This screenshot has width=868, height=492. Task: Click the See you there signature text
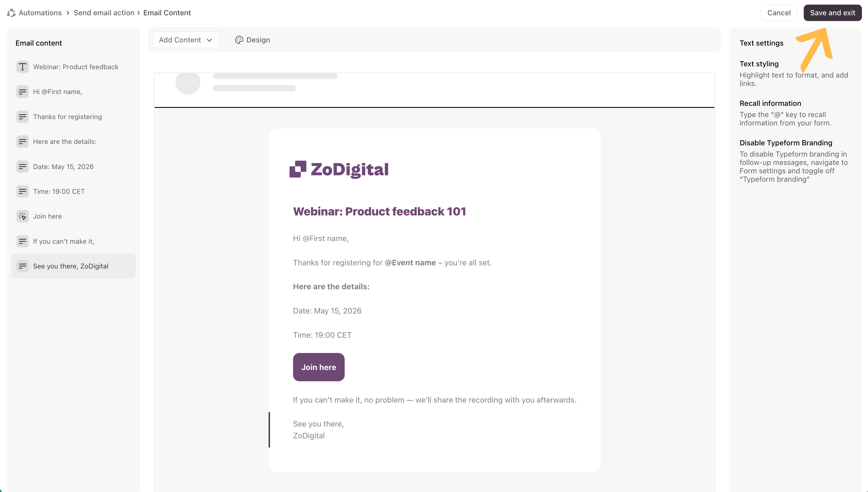click(318, 429)
